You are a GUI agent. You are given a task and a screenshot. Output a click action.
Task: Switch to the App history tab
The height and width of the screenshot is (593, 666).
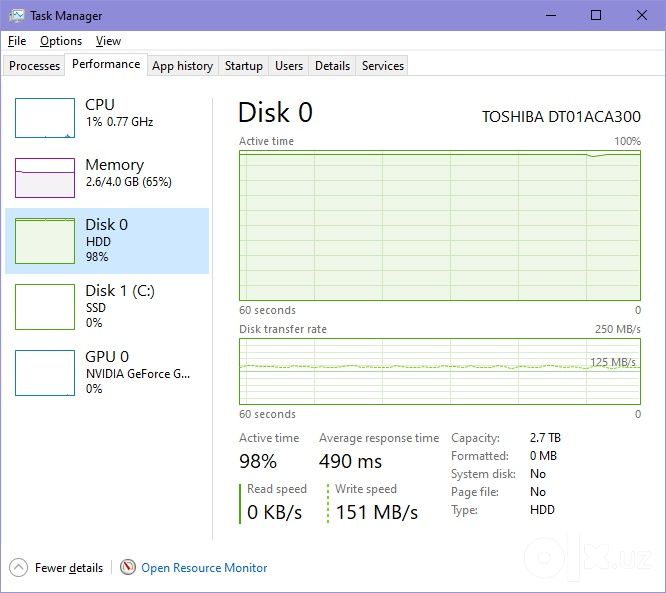[183, 66]
